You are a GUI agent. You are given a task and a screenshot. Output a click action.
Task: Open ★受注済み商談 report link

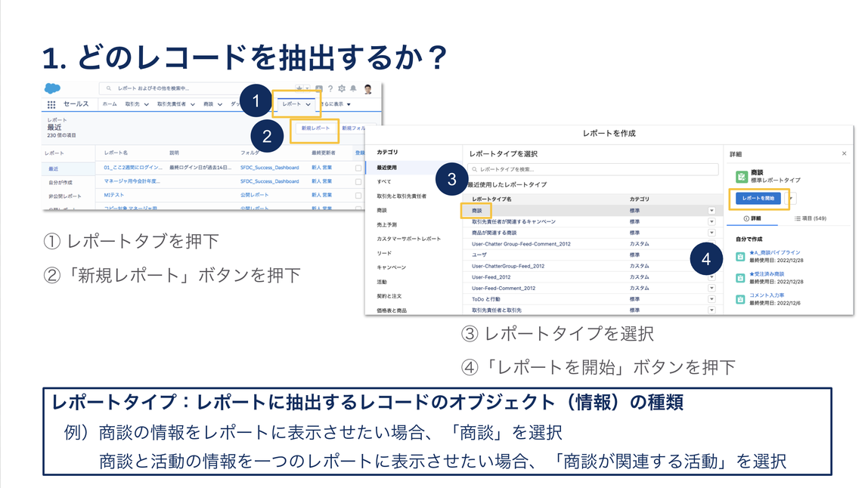(767, 274)
